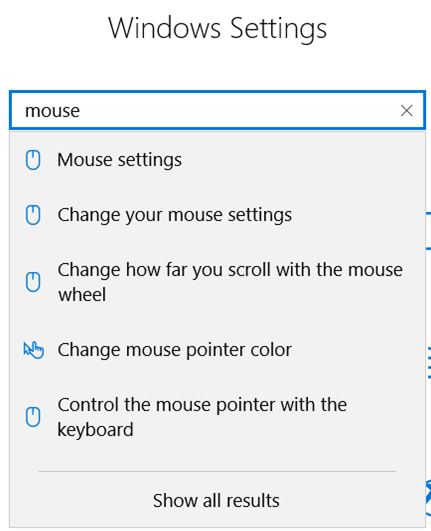This screenshot has width=431, height=531.
Task: Click the word wheel in the scroll result
Action: pyautogui.click(x=82, y=294)
